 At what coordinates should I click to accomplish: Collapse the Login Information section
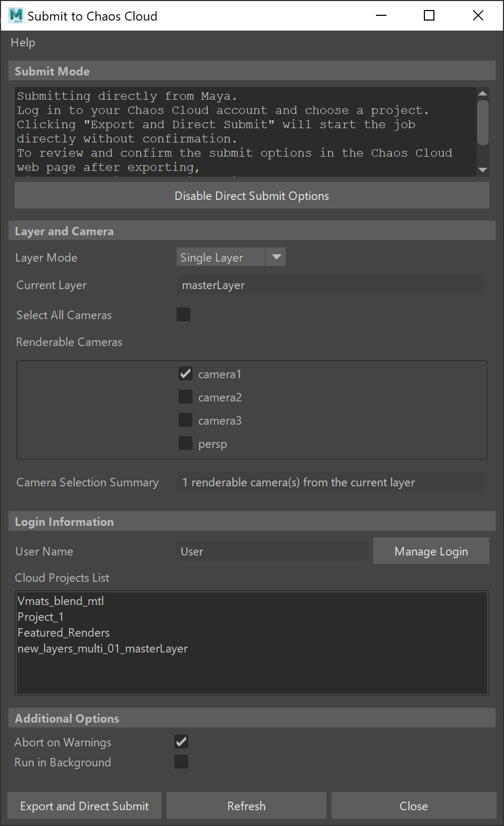tap(252, 522)
